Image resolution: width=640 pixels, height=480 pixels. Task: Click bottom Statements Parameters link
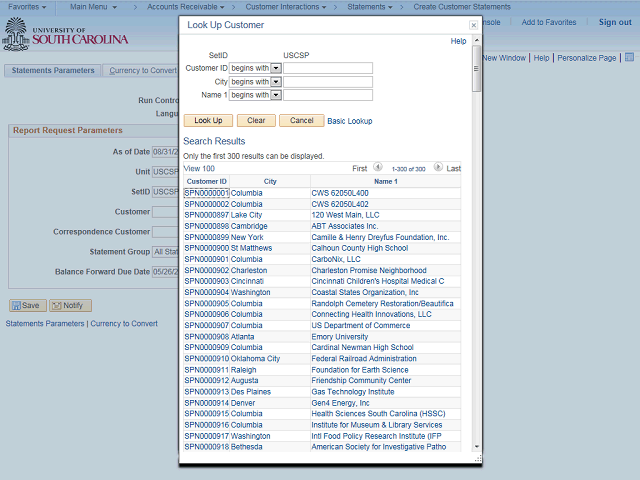45,324
